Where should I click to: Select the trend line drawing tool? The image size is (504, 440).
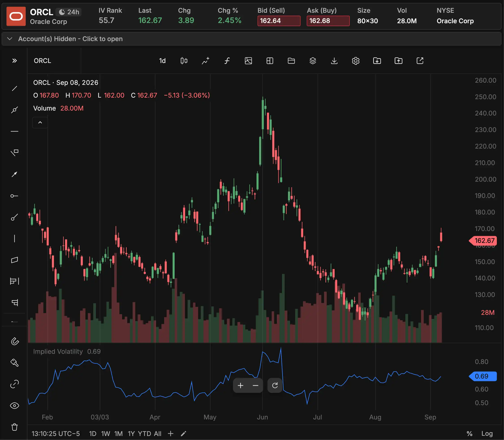tap(15, 88)
